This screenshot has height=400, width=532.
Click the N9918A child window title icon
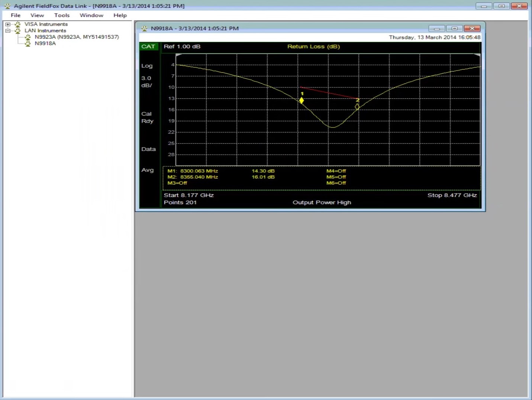tap(145, 29)
